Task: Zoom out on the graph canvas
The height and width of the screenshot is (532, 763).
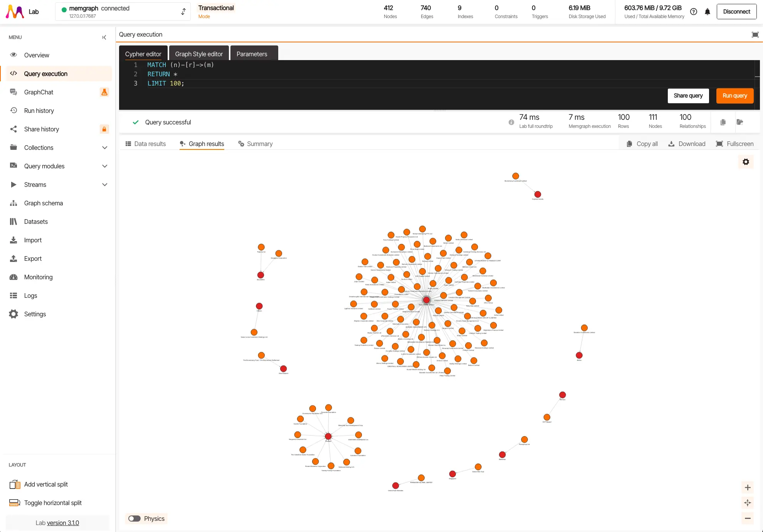Action: [747, 518]
